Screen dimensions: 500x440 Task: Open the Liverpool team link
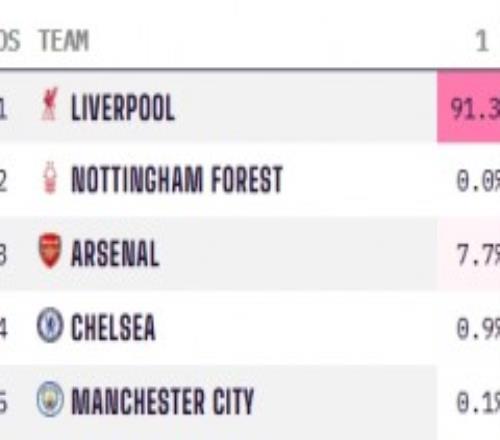pos(123,107)
